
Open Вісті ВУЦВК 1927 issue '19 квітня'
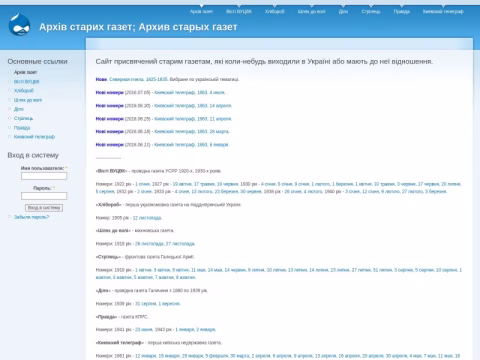182,184
